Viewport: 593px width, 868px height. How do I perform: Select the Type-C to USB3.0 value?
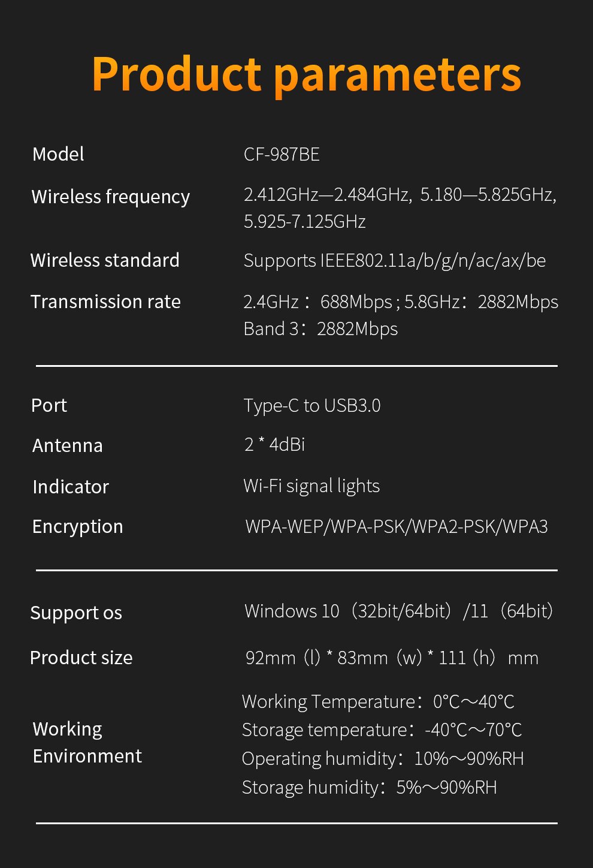coord(311,406)
